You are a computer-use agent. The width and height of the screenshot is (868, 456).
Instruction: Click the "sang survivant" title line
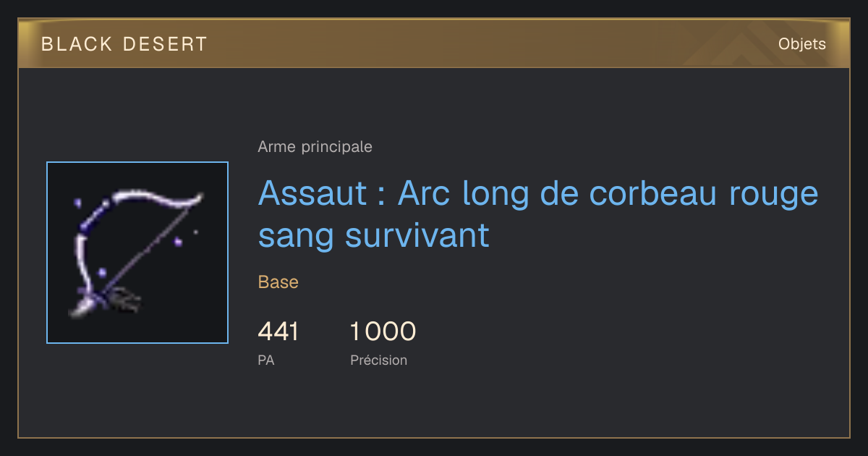point(374,236)
